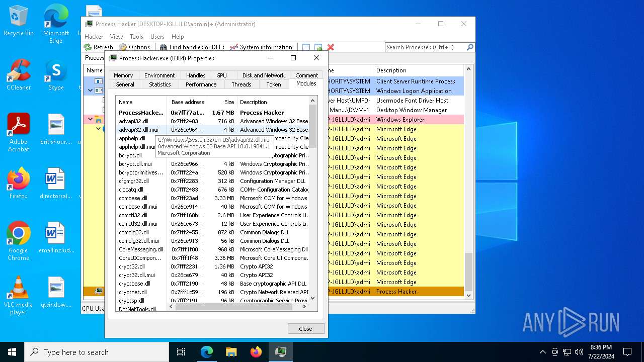Switch to the Environment tab
Image resolution: width=644 pixels, height=362 pixels.
click(x=159, y=75)
